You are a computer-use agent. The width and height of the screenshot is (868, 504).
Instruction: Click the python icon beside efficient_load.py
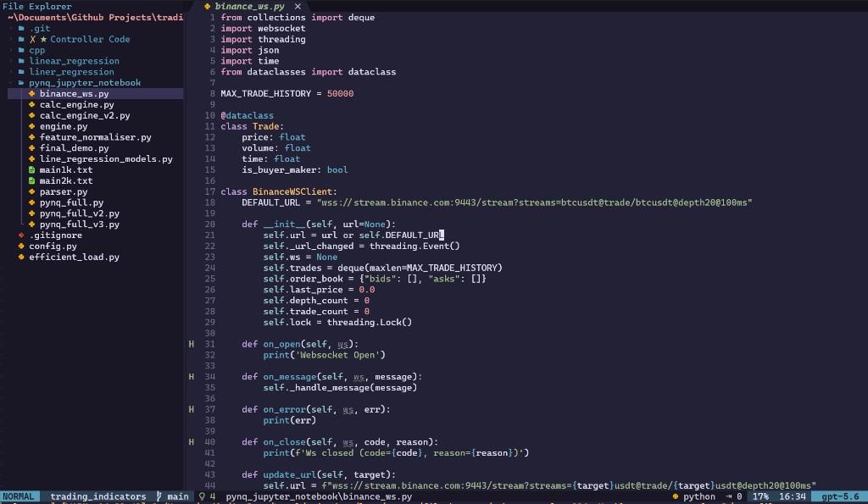click(x=21, y=257)
